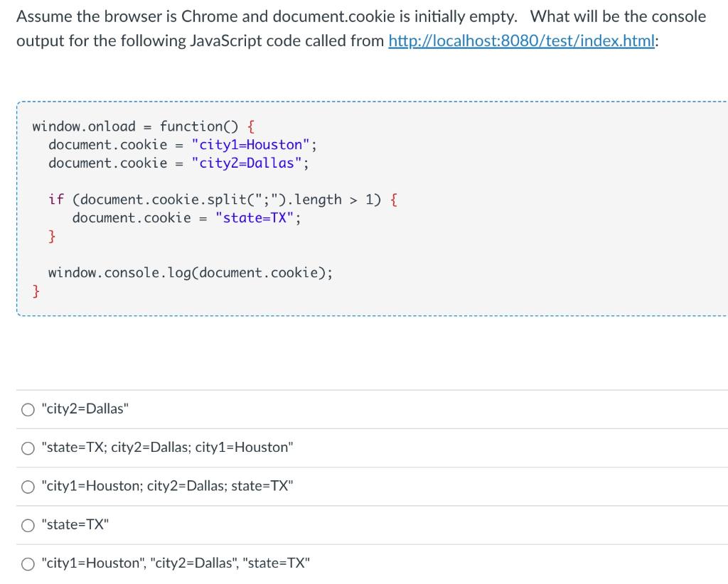The width and height of the screenshot is (728, 584).
Task: Click the string literal "city1=Houston" in the code
Action: click(x=252, y=144)
